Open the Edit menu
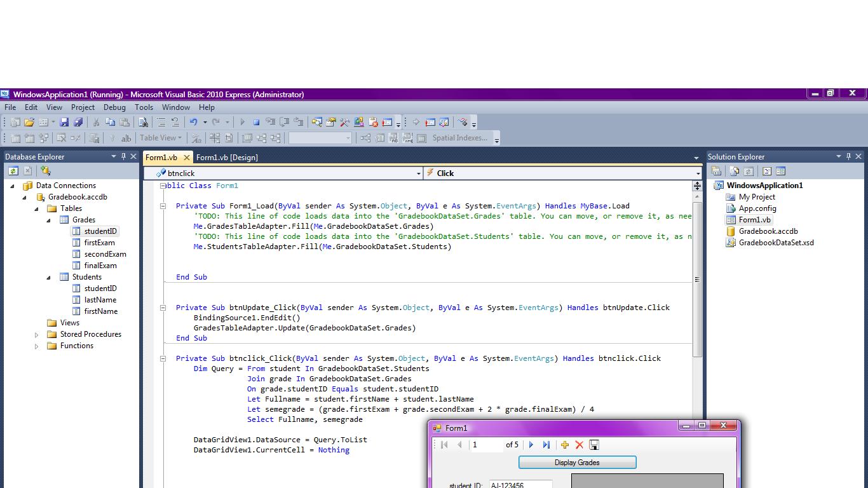The image size is (868, 488). (x=31, y=107)
